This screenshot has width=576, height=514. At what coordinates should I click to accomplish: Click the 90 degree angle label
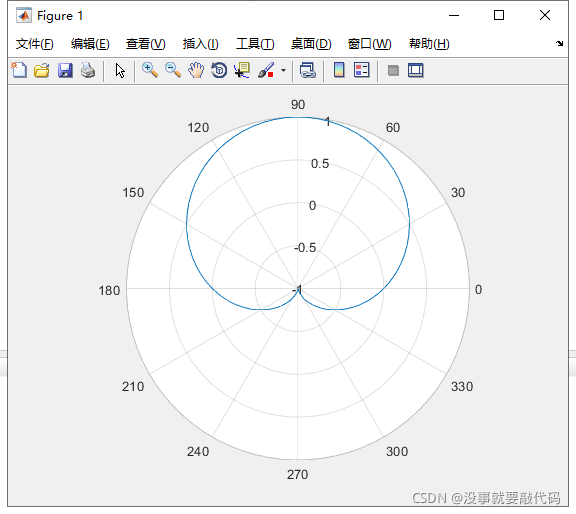(298, 105)
